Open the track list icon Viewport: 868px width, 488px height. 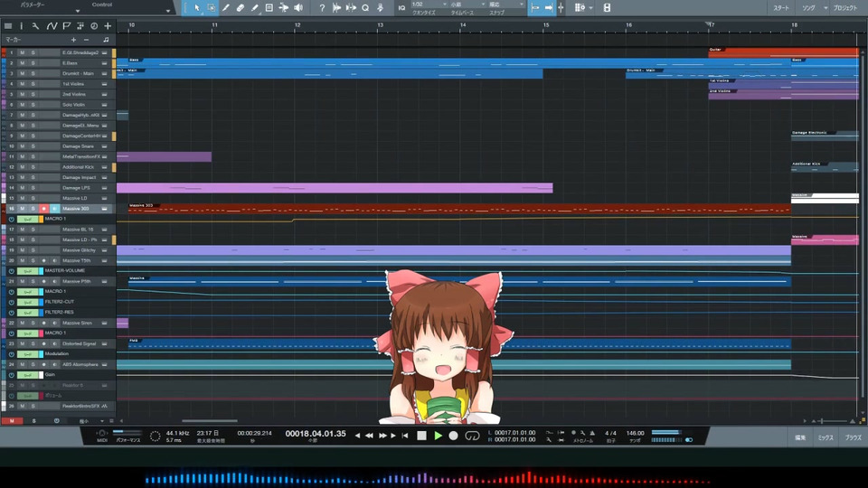pos(8,26)
